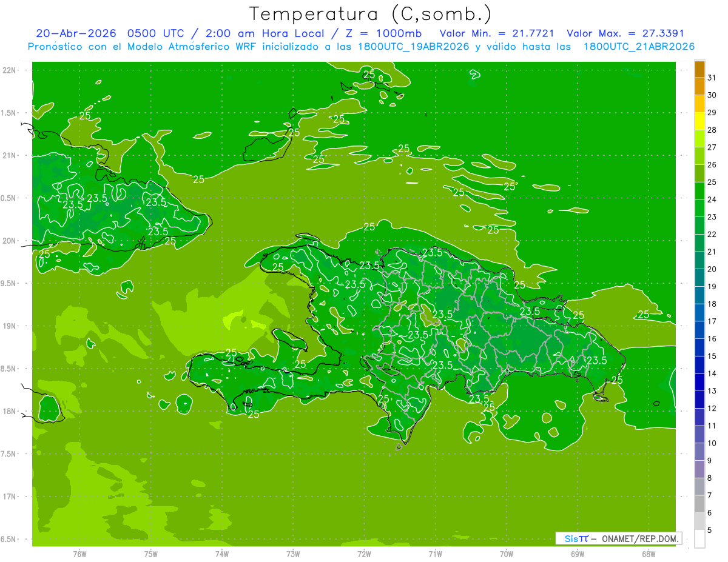
Task: Click the 31 degree orange legend swatch
Action: pyautogui.click(x=699, y=69)
